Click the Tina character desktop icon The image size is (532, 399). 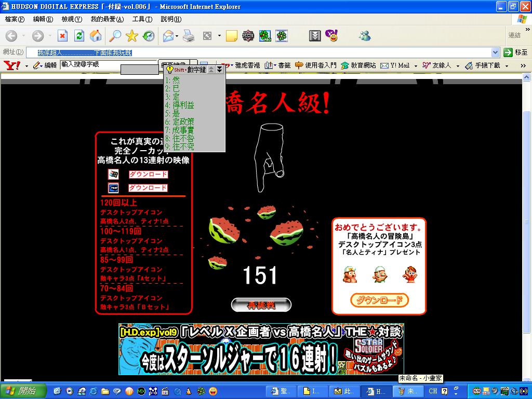(x=409, y=274)
